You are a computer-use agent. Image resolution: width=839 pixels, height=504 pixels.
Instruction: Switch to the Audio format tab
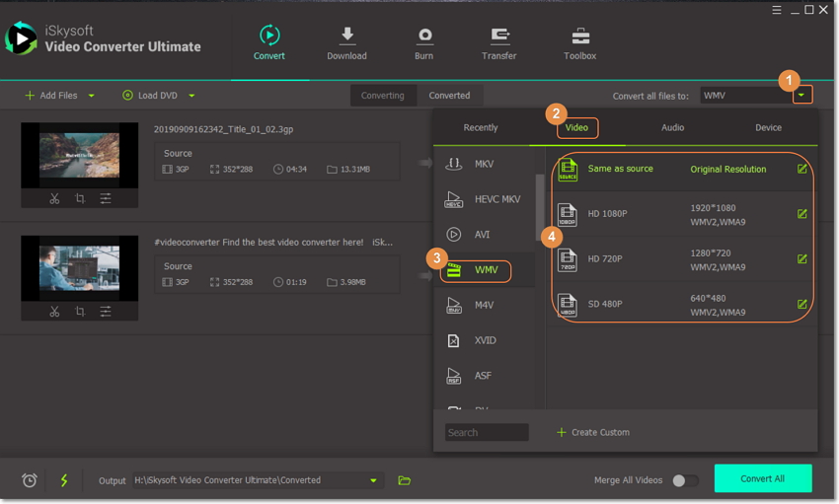[672, 127]
